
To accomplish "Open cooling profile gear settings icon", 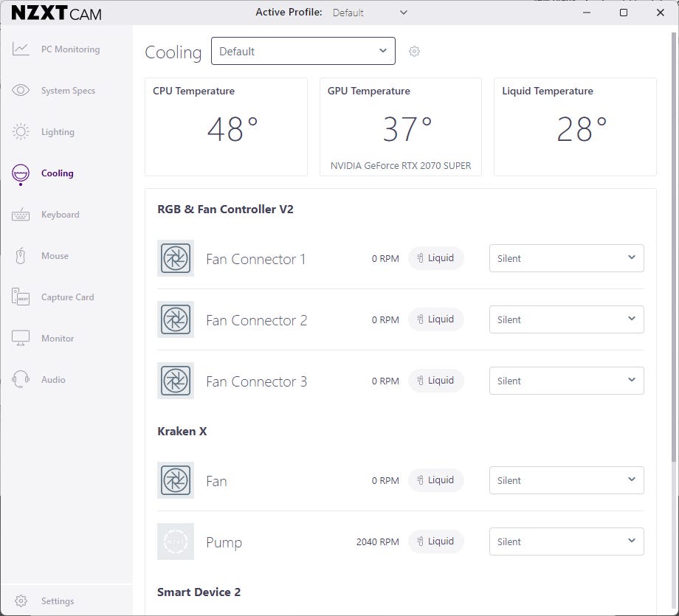I will [415, 51].
